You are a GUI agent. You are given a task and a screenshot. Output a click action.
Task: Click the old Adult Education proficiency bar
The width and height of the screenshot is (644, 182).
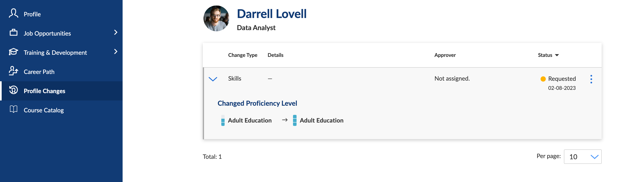tap(223, 120)
